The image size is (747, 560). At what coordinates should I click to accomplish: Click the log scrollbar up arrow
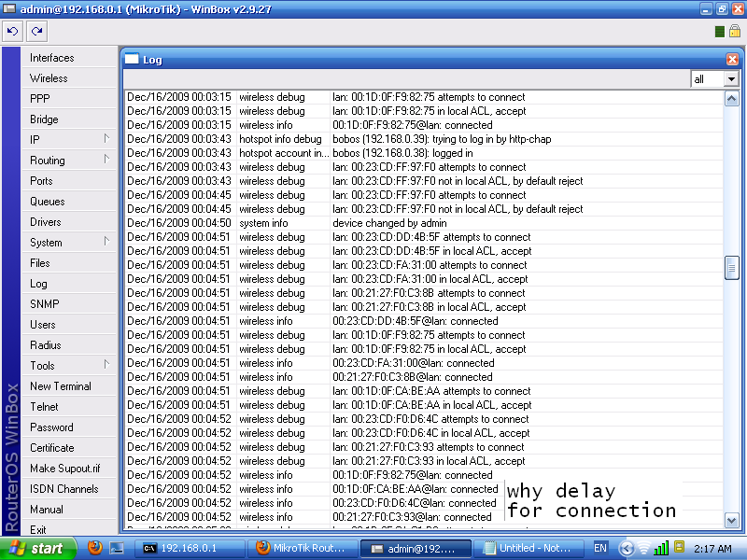(732, 99)
